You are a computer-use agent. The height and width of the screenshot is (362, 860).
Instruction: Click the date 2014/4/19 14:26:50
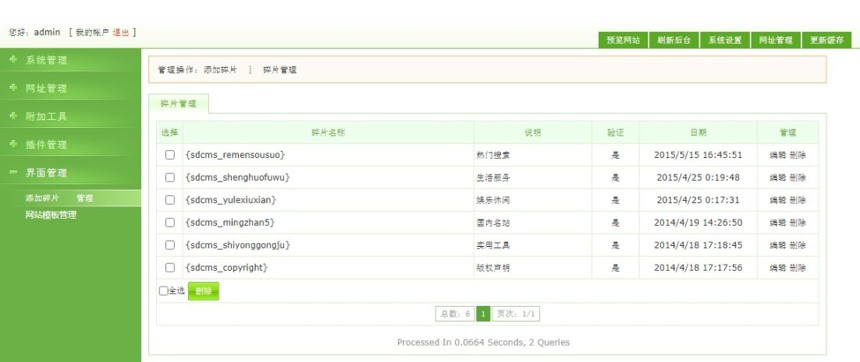698,223
